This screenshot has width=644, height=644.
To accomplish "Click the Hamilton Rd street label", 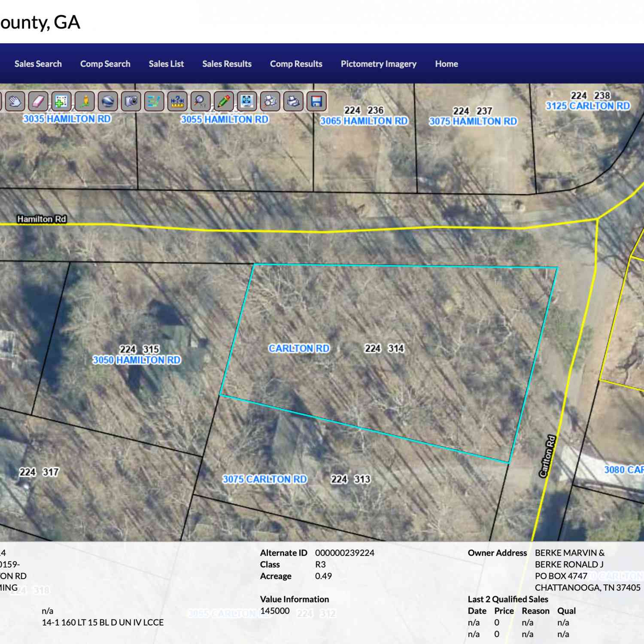I will point(42,219).
